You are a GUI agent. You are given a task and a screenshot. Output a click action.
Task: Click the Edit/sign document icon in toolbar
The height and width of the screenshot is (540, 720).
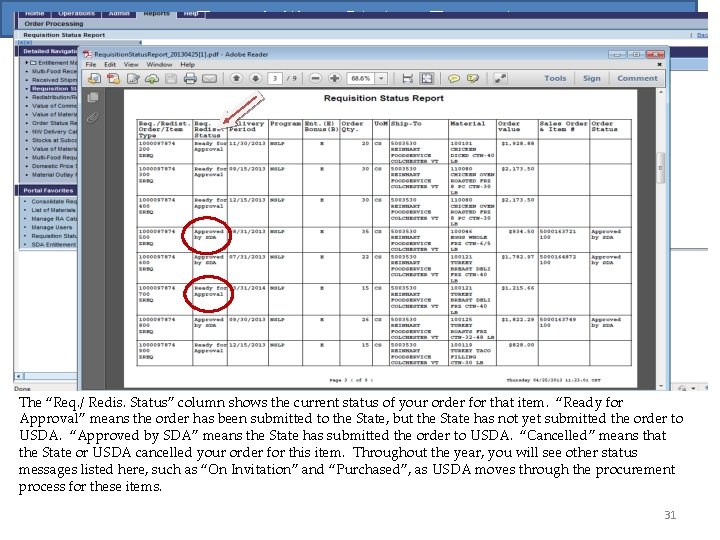point(133,79)
